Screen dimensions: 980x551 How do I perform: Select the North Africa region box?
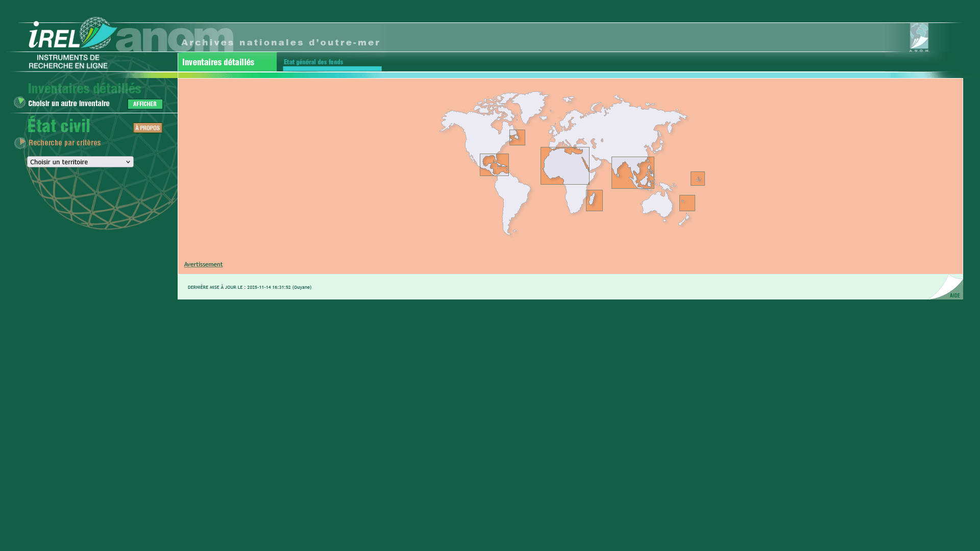[565, 166]
